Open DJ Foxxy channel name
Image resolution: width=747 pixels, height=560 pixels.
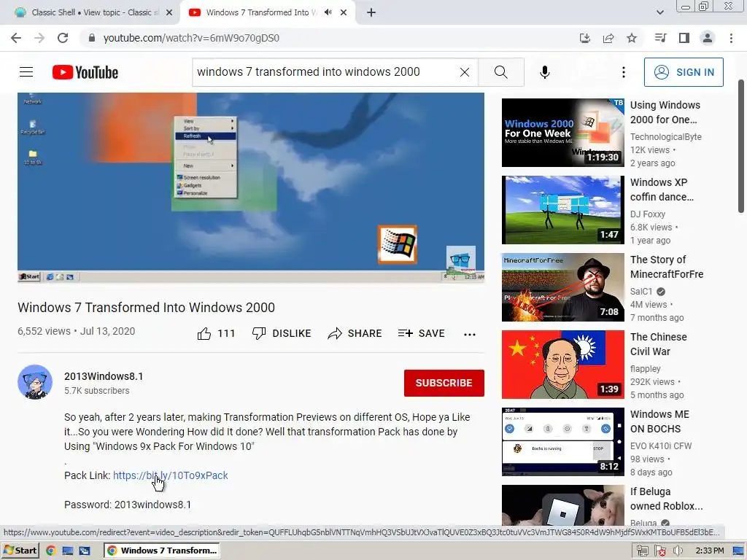click(x=648, y=214)
